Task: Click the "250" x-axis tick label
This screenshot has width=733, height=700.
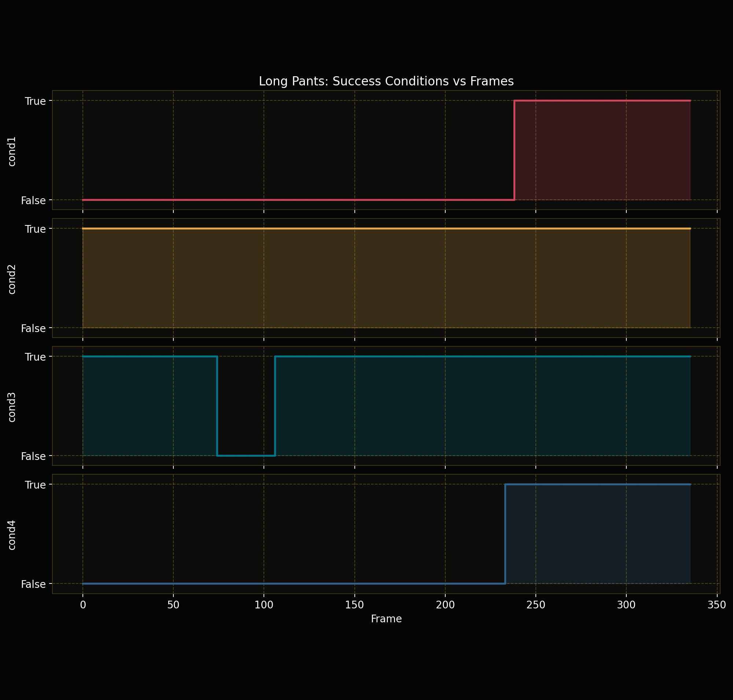Action: (x=536, y=605)
